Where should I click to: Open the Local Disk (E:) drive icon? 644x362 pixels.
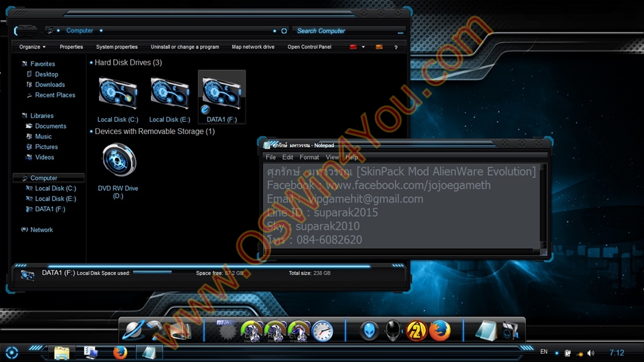[x=170, y=94]
